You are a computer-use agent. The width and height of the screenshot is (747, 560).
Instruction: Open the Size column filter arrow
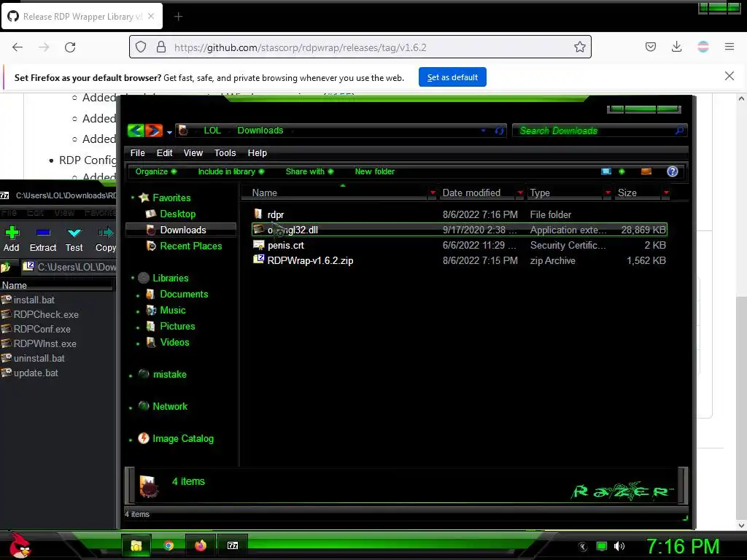click(666, 192)
